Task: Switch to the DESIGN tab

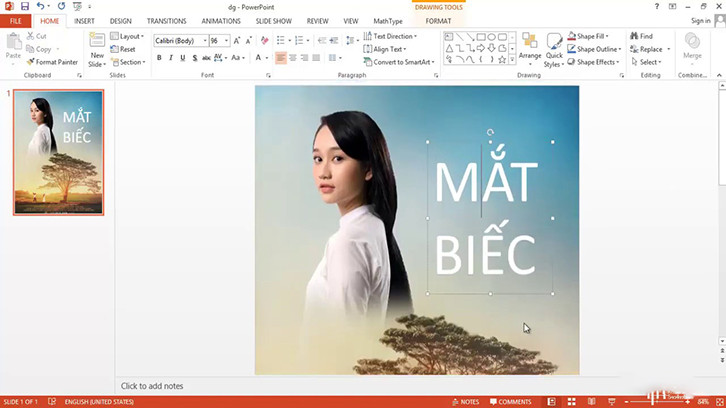Action: coord(121,21)
